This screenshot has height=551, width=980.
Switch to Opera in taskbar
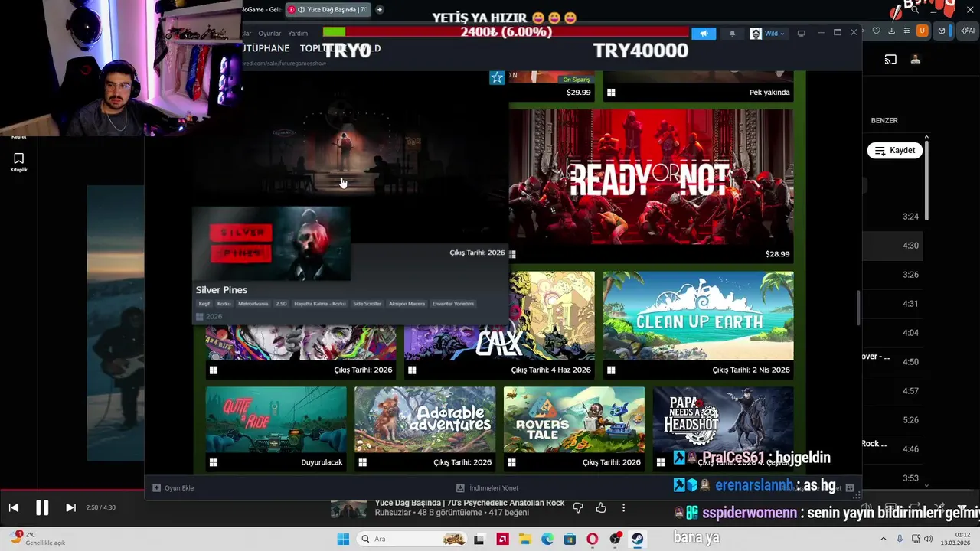[x=592, y=539]
